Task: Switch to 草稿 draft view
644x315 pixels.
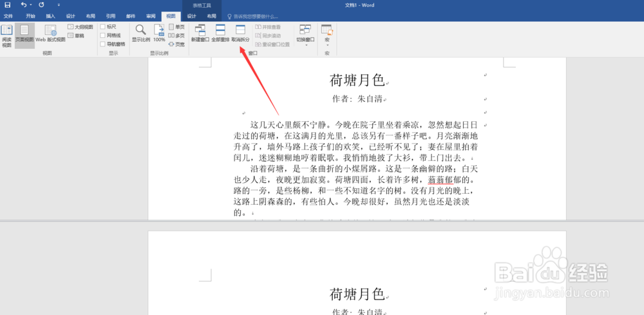Action: (x=76, y=35)
